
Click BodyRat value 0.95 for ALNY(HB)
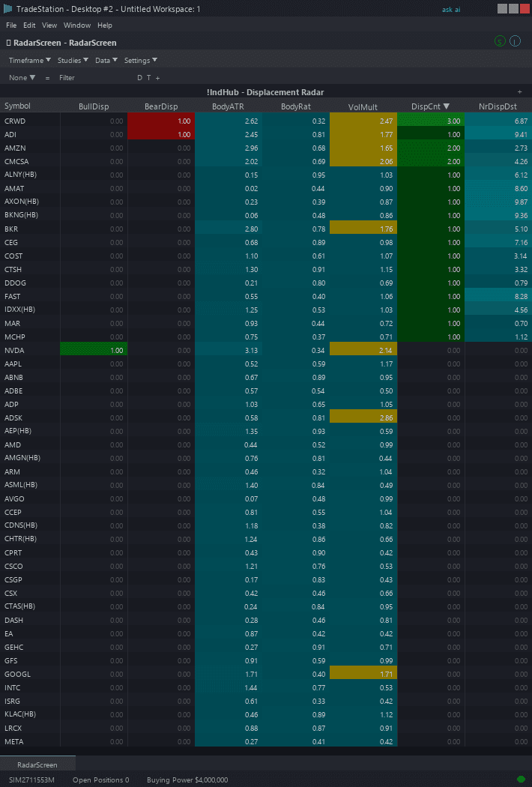coord(318,175)
